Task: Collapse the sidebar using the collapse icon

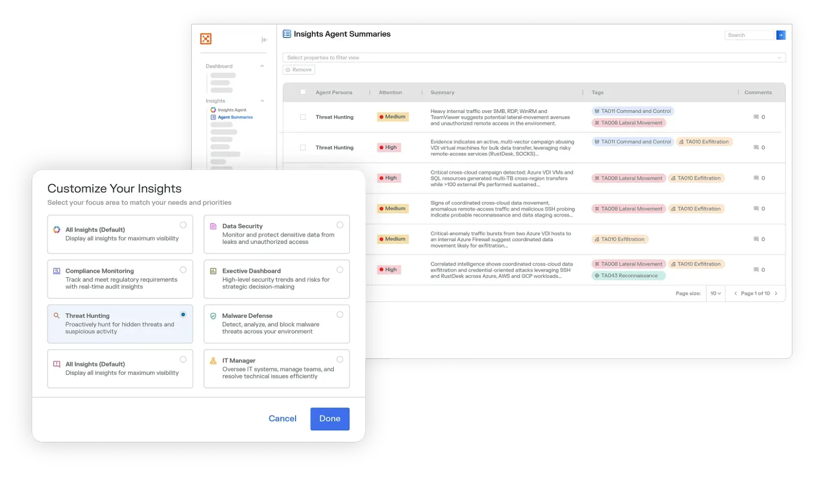Action: 264,40
